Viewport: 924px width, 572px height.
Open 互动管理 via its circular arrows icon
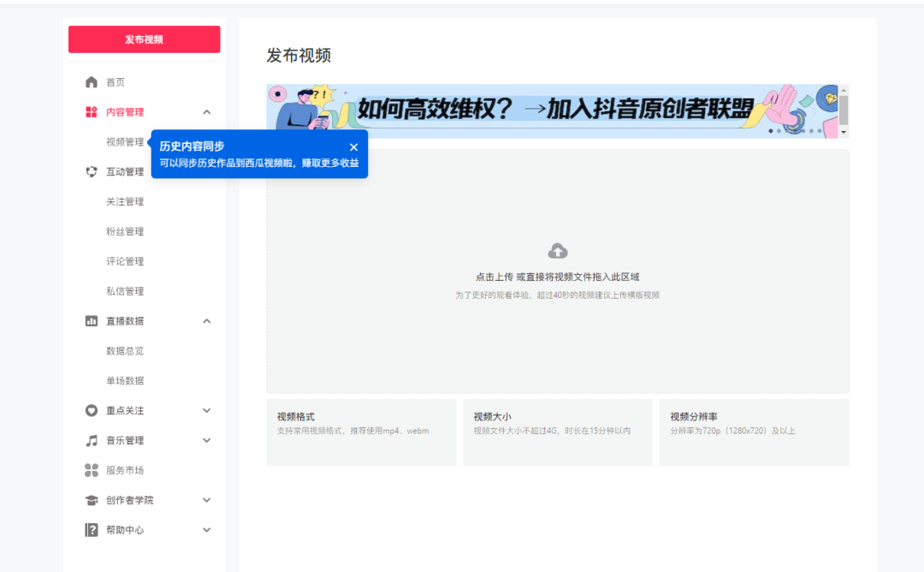click(x=92, y=171)
